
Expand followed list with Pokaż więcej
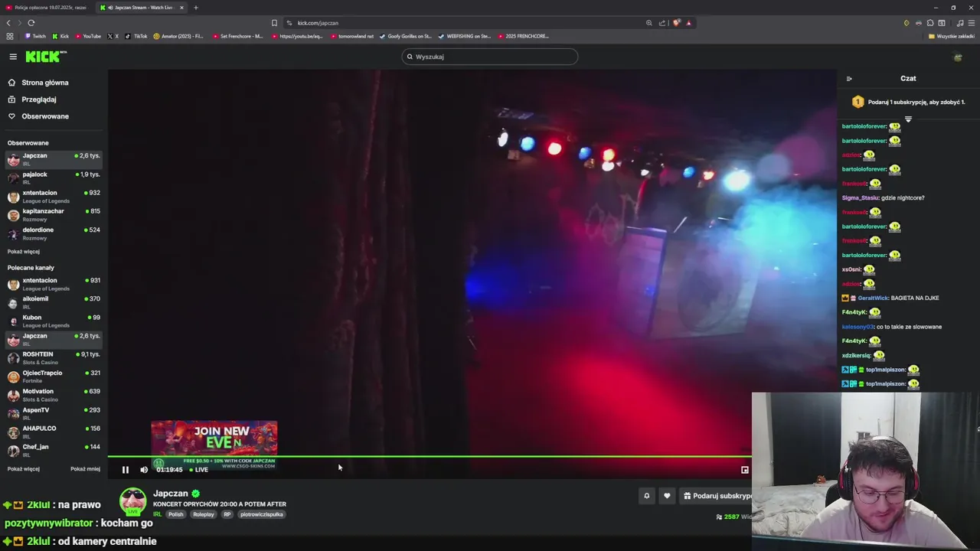pos(24,252)
